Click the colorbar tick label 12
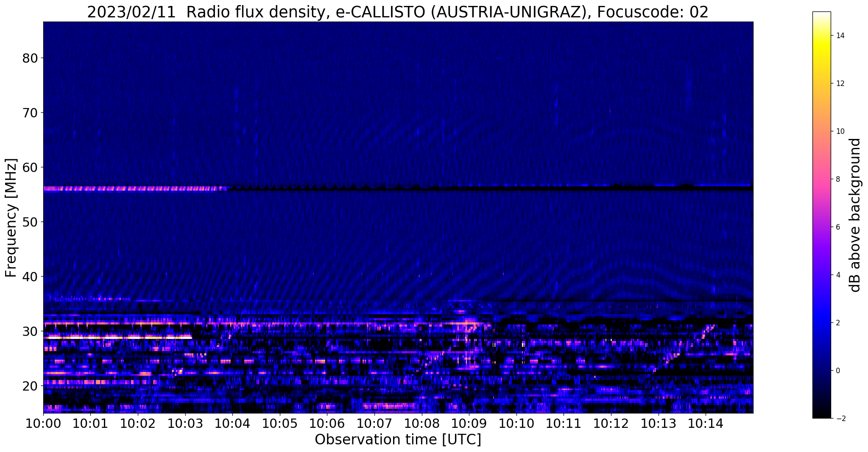 [840, 83]
